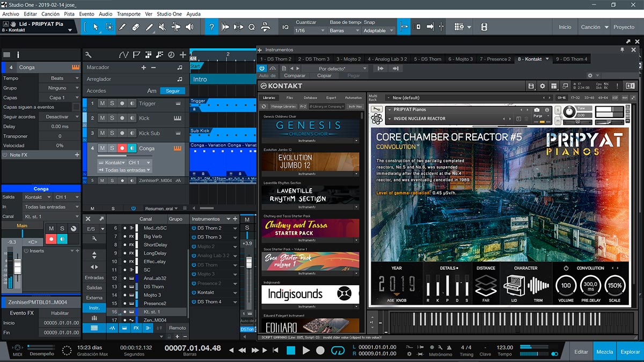Open Seguir acordes Desactivar dropdown
644x362 pixels.
59,117
